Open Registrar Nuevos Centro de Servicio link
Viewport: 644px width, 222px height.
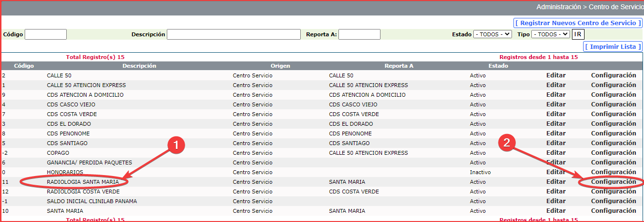click(578, 23)
